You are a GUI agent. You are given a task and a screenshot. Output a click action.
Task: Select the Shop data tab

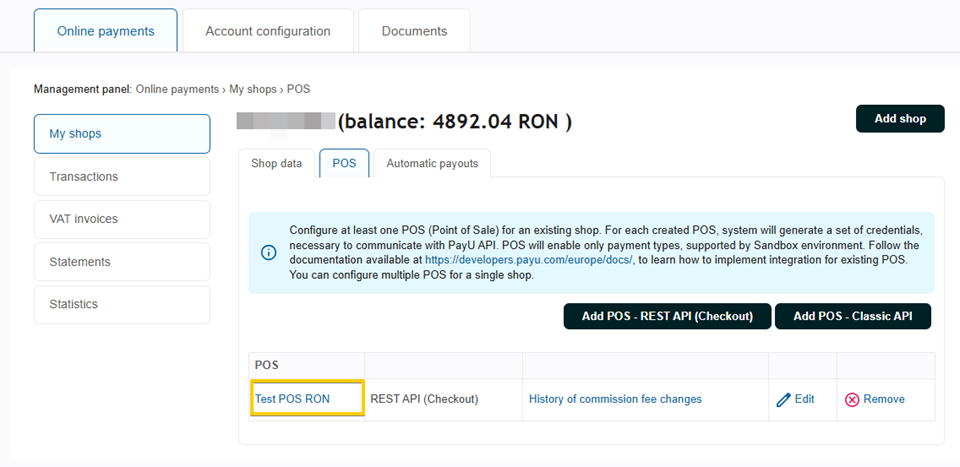(276, 163)
